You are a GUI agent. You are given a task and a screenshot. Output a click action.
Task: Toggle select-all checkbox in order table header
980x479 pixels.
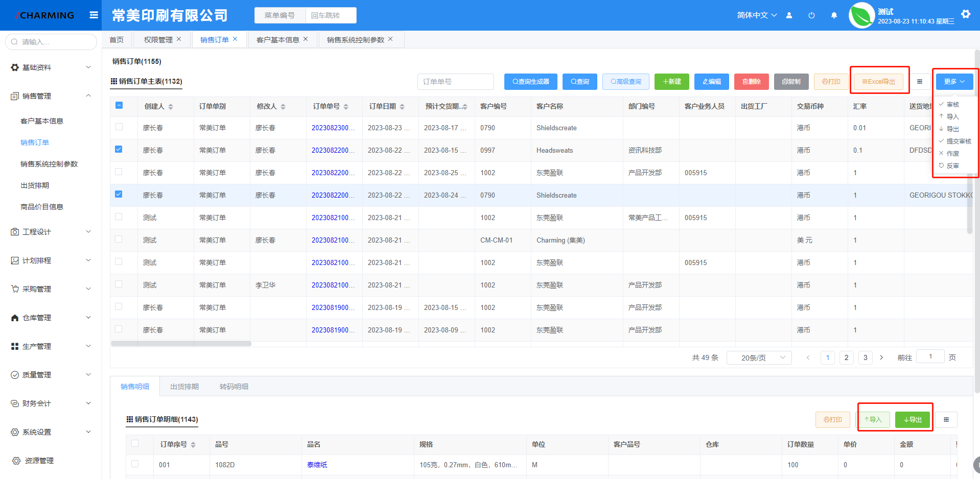point(119,105)
